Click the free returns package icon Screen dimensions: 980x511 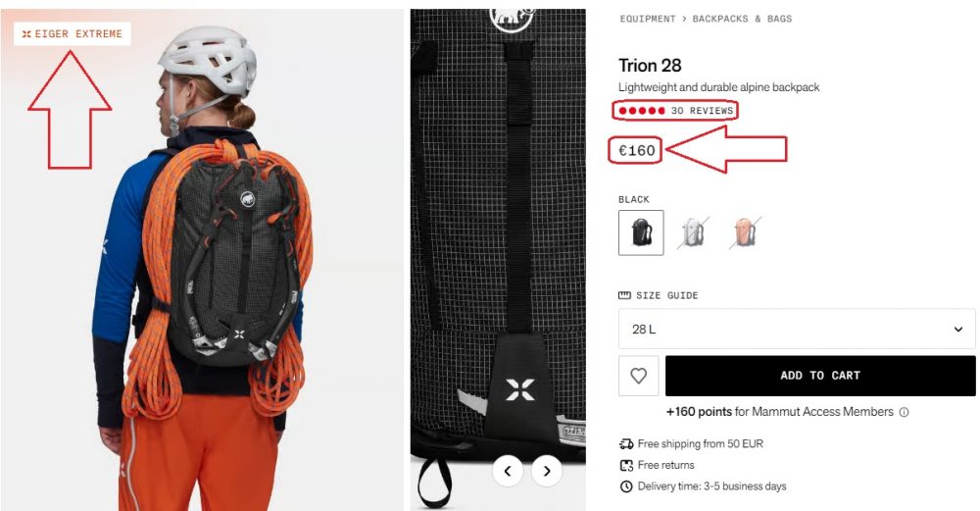(x=626, y=465)
